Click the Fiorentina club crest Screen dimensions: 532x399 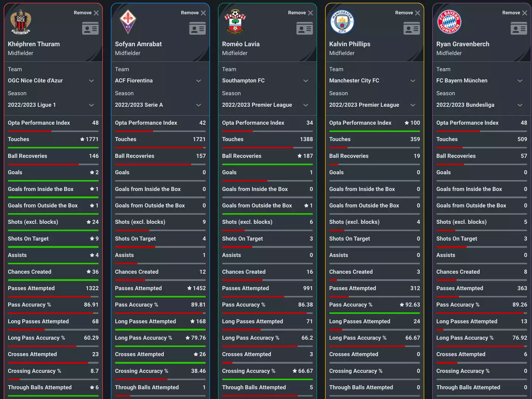pyautogui.click(x=128, y=22)
